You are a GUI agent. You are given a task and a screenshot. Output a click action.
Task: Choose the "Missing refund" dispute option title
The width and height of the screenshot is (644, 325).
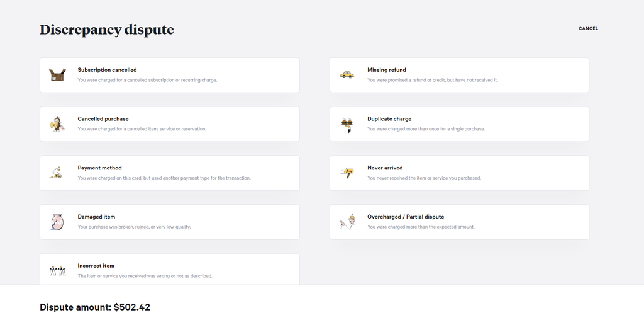click(x=386, y=70)
